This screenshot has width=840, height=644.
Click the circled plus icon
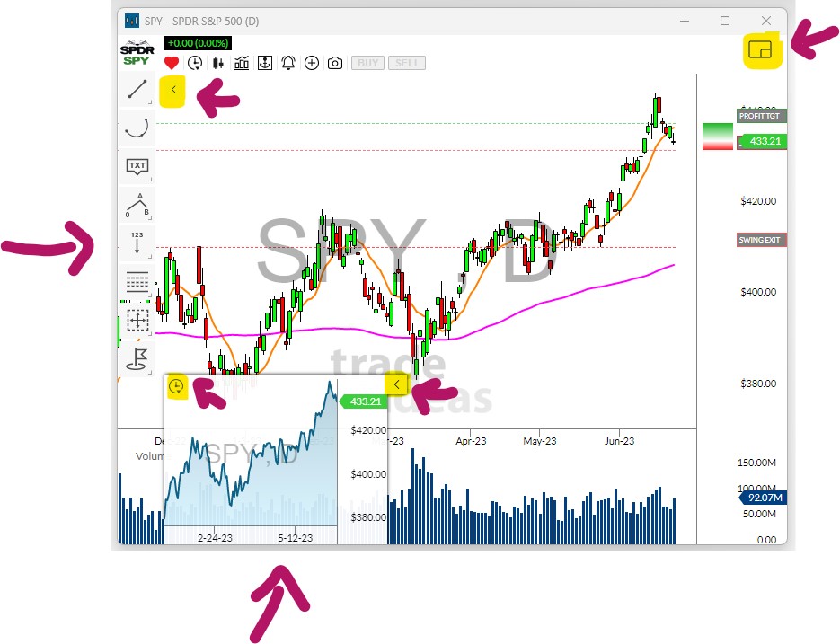[x=312, y=63]
